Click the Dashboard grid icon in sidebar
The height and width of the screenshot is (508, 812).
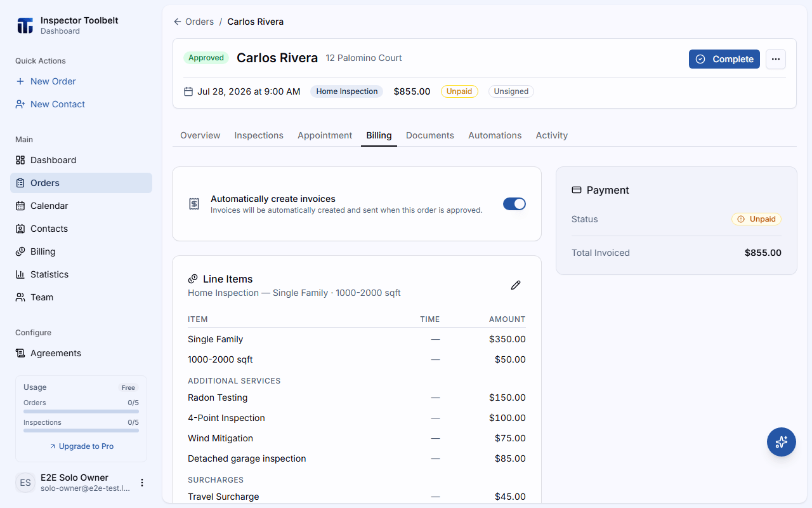(x=20, y=160)
